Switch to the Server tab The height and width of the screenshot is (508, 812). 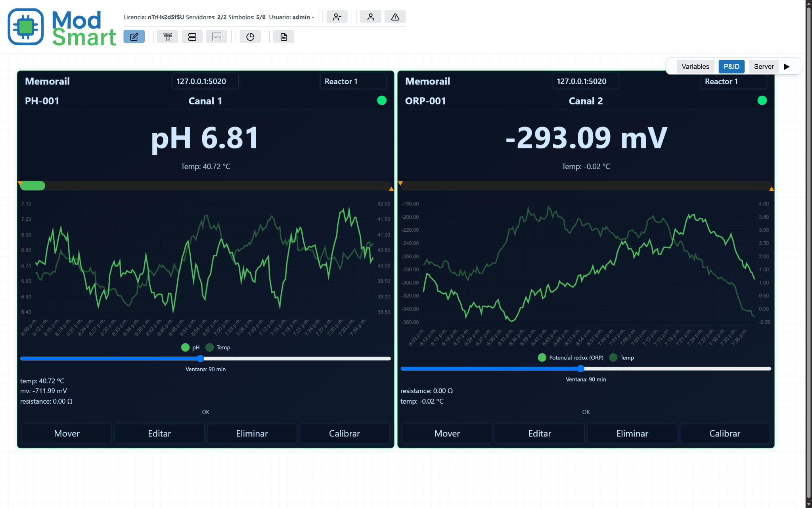click(764, 67)
